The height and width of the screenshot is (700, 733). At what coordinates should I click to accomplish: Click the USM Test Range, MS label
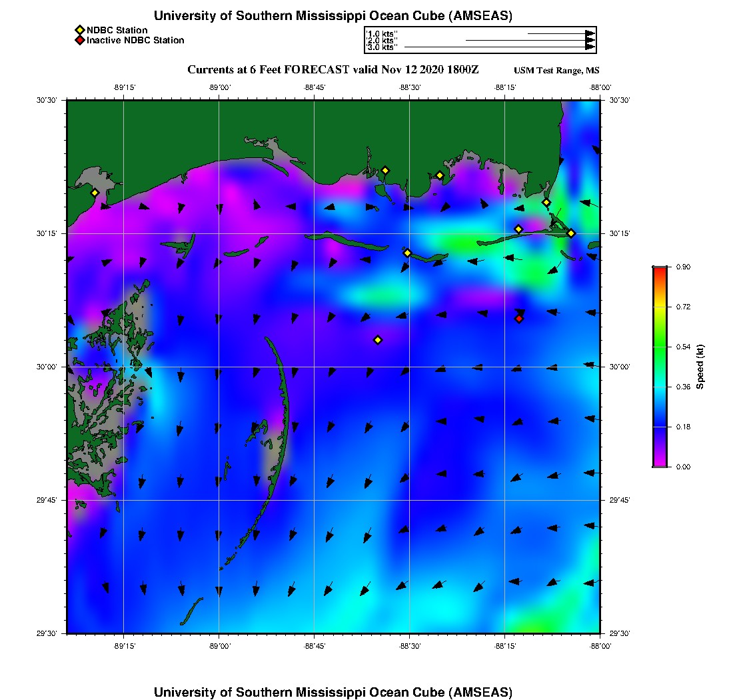(x=556, y=71)
